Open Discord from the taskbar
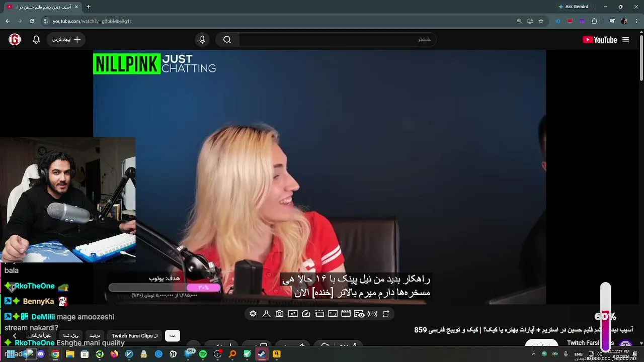 pyautogui.click(x=41, y=354)
